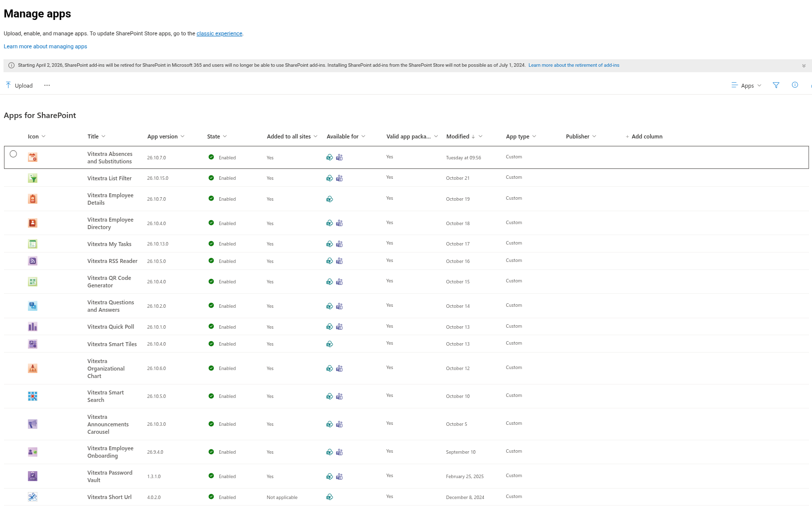Click the Vitextra My Tasks app icon
This screenshot has width=812, height=508.
32,244
